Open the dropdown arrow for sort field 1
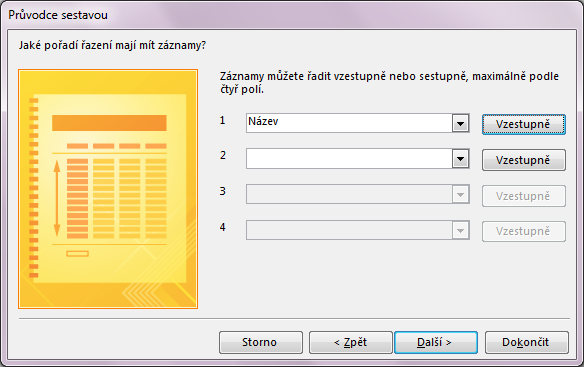The image size is (584, 367). click(460, 123)
